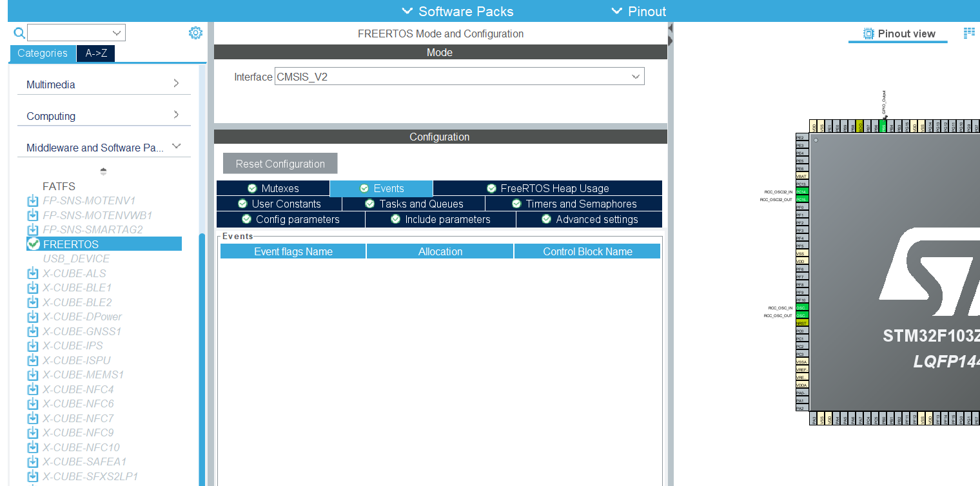The image size is (980, 486).
Task: Select X-CUBE-MEMS1 pack entry
Action: click(x=83, y=374)
